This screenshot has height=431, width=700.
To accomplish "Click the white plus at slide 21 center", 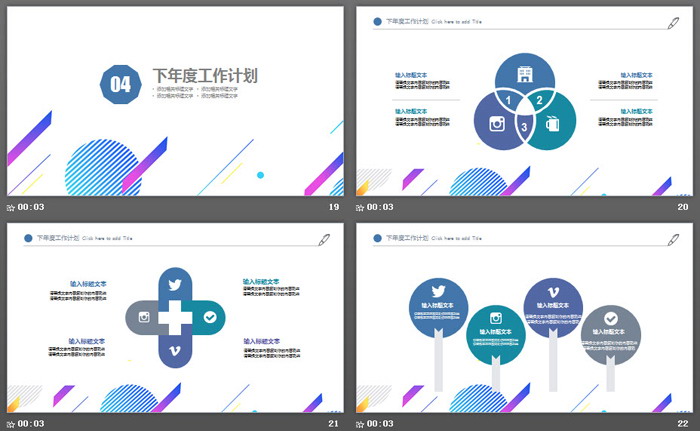I will [175, 318].
